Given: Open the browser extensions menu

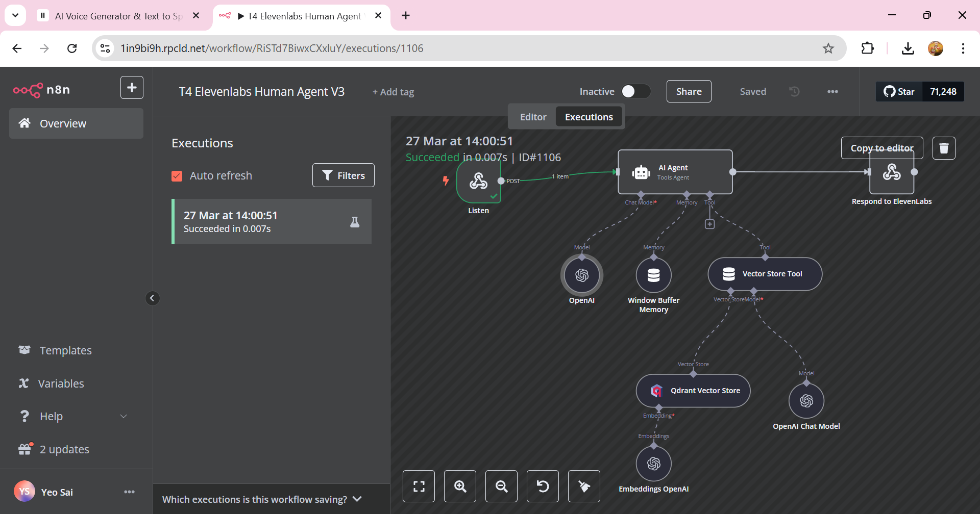Looking at the screenshot, I should [x=867, y=48].
